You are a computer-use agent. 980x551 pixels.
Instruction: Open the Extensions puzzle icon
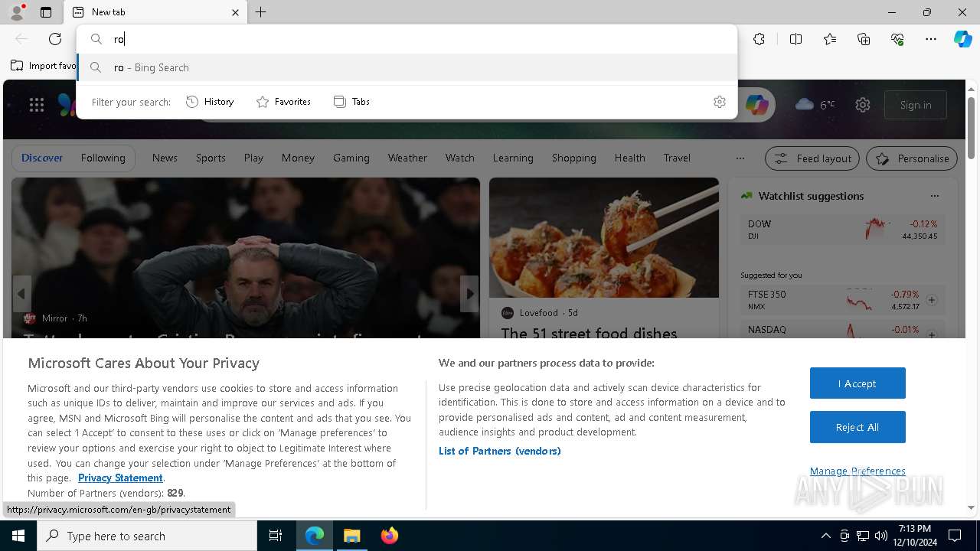tap(759, 39)
